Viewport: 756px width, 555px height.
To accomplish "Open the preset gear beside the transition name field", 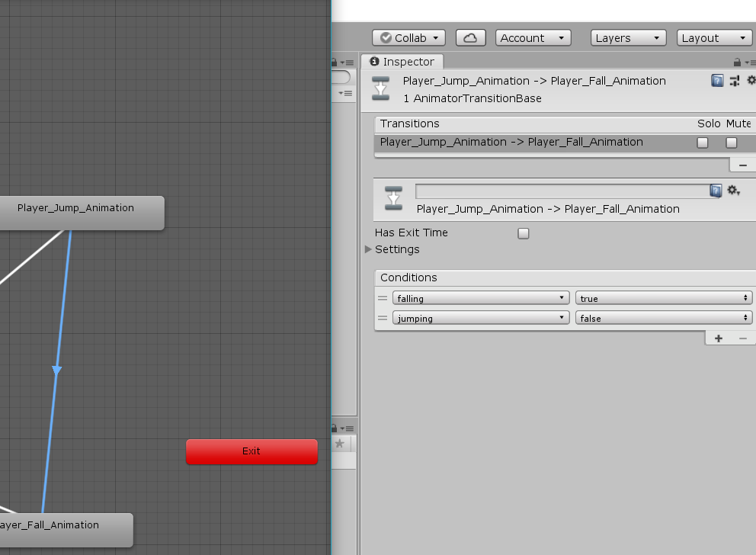I will pos(733,191).
